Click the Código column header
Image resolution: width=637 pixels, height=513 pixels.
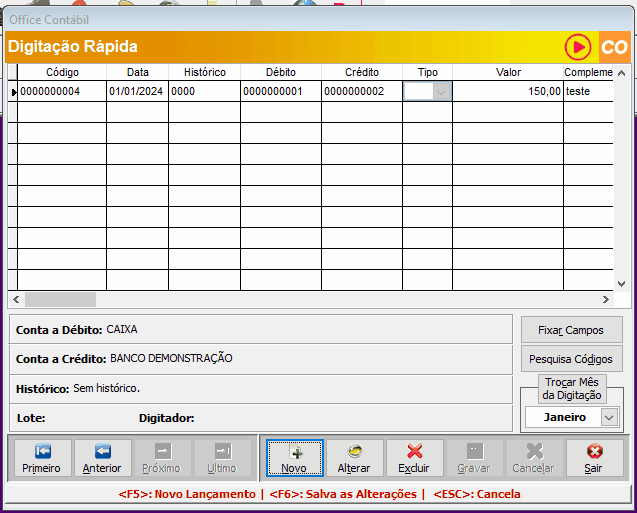tap(62, 72)
